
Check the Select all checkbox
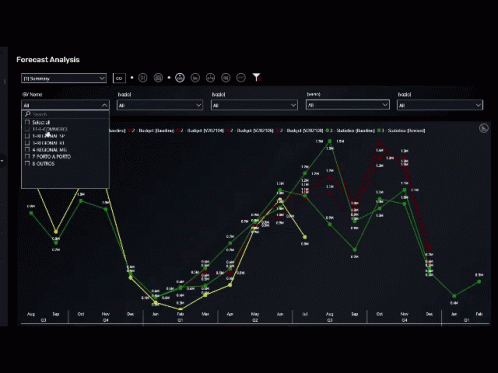[x=28, y=122]
